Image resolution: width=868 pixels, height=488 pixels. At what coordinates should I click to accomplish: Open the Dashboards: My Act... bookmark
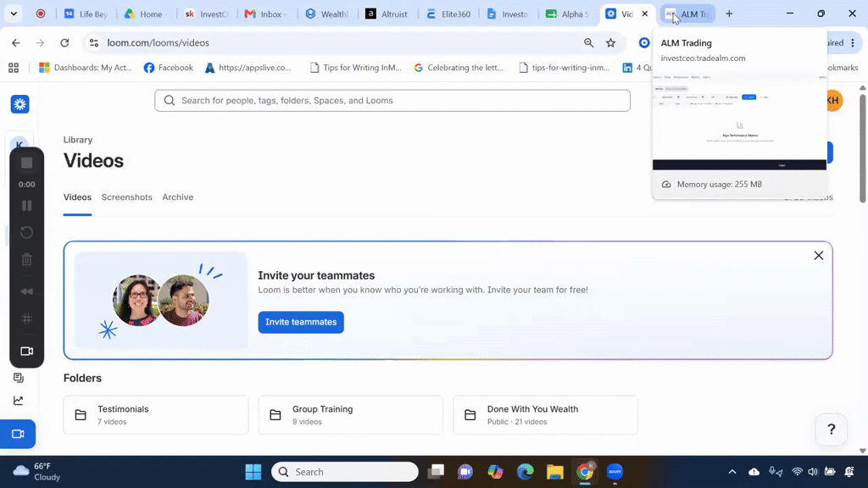(x=86, y=68)
